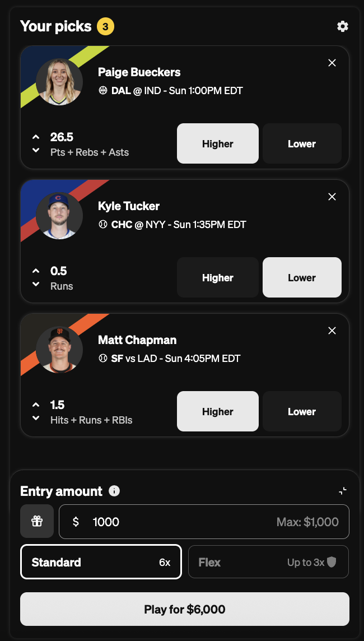Choose the Standard 6x play type
Screen dimensions: 364x641
pyautogui.click(x=101, y=561)
